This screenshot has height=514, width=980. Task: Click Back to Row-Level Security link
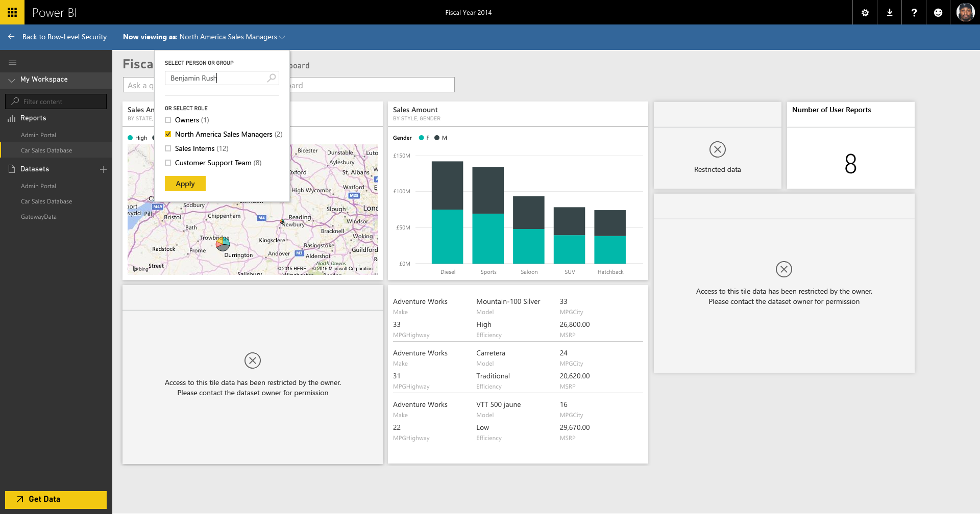tap(64, 37)
